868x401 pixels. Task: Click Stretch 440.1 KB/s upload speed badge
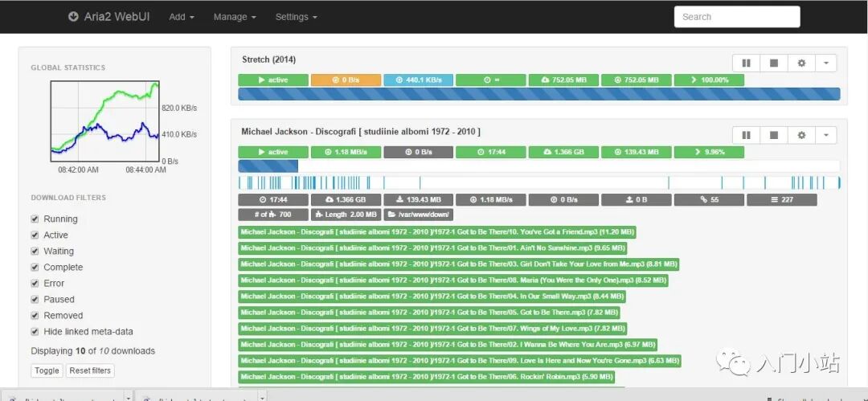[419, 80]
